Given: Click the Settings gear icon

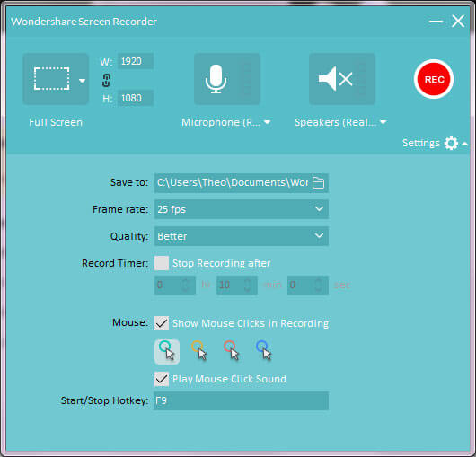Looking at the screenshot, I should pos(451,143).
